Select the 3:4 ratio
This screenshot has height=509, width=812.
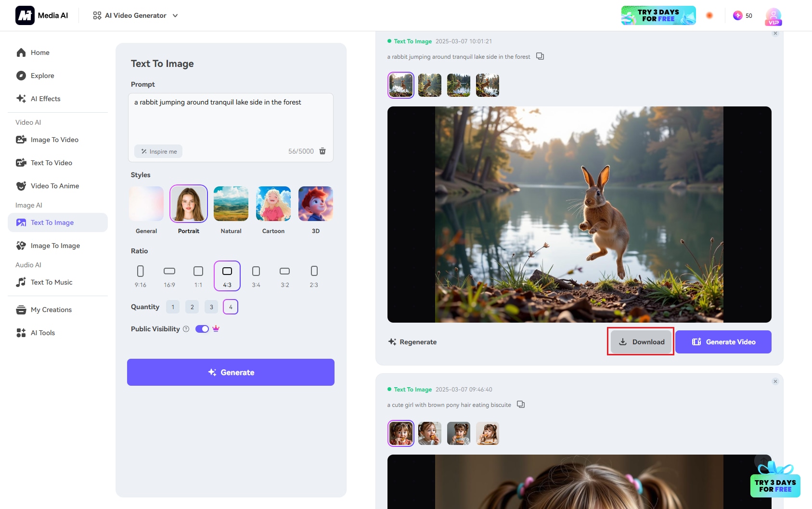point(256,276)
